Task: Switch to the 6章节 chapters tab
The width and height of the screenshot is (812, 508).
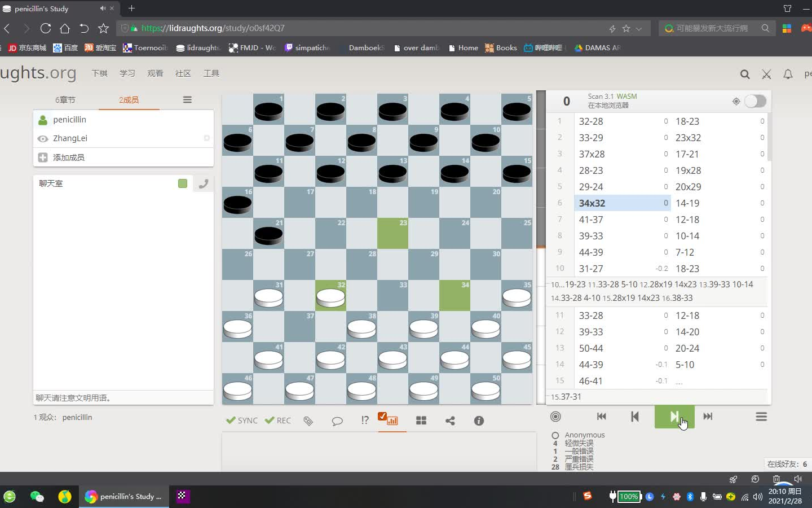Action: click(x=65, y=100)
